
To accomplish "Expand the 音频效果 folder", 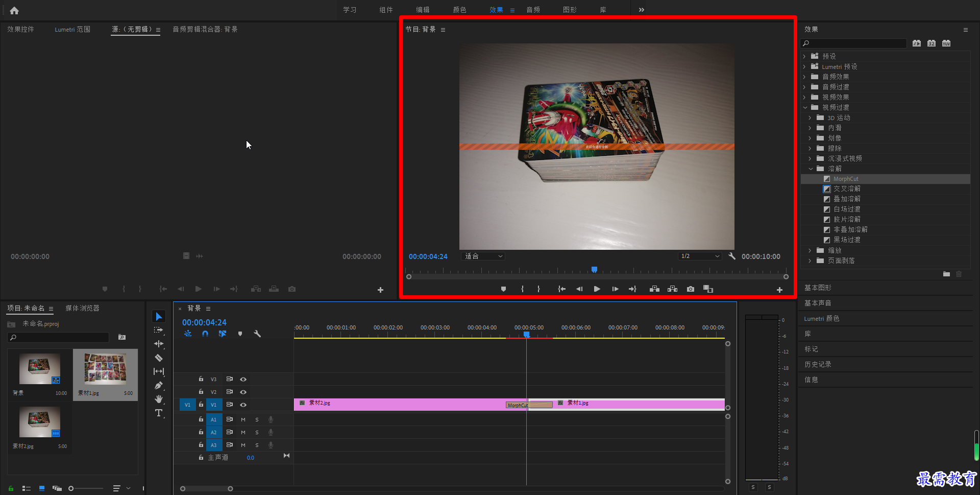I will tap(804, 77).
